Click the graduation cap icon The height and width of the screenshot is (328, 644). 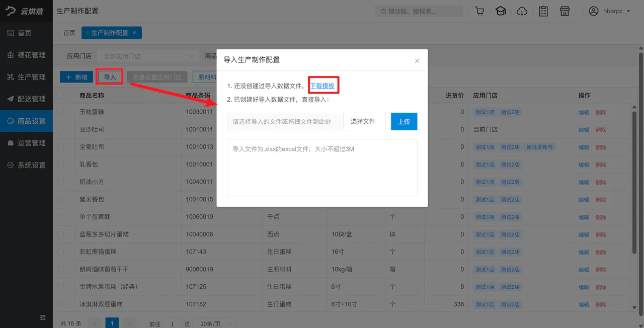[501, 11]
